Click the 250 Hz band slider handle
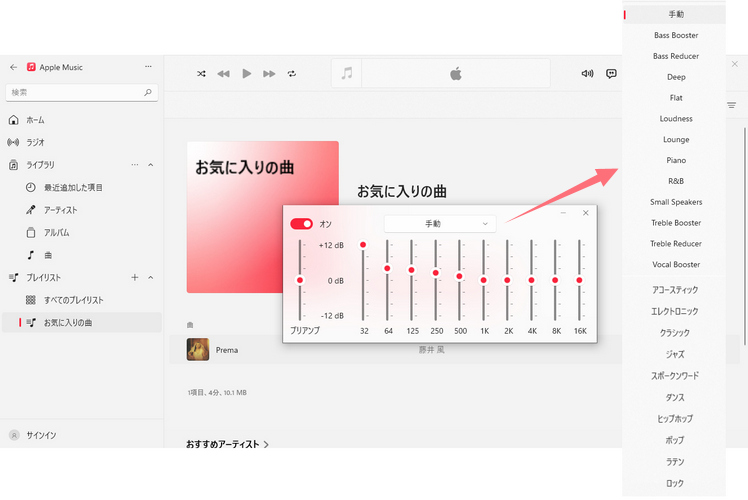This screenshot has width=748, height=500. tap(436, 273)
